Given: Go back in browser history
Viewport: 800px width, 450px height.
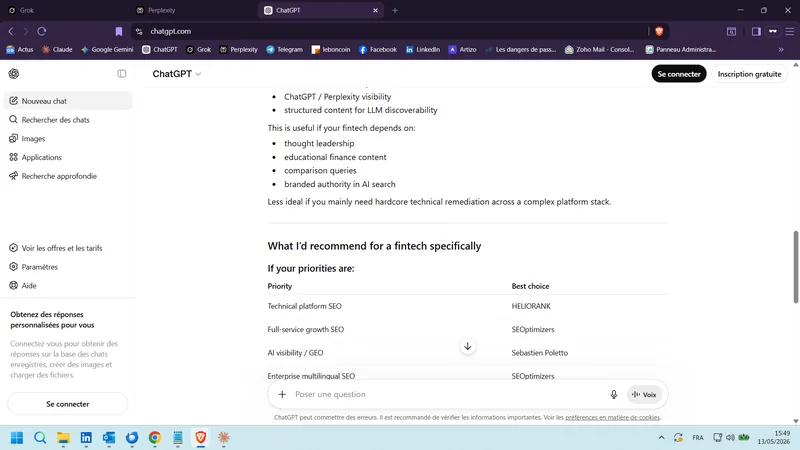Looking at the screenshot, I should point(11,31).
